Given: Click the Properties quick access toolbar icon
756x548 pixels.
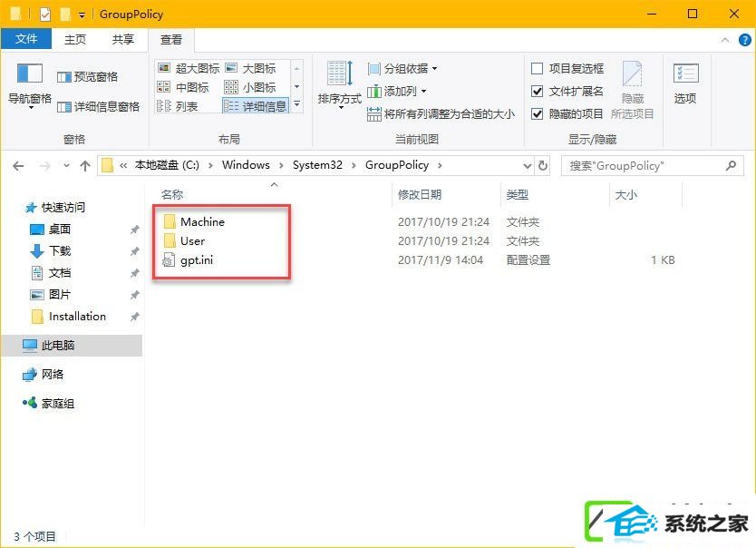Looking at the screenshot, I should (x=45, y=15).
